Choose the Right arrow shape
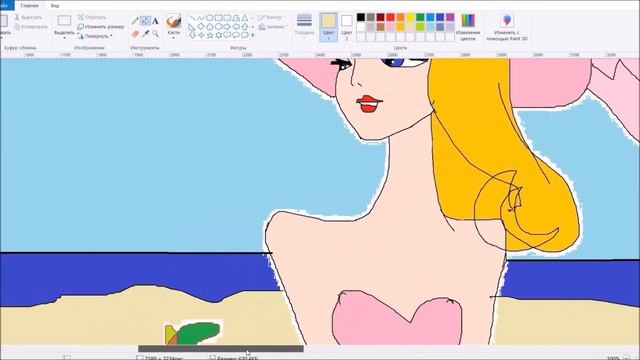Viewport: 640px width, 360px height. (x=227, y=27)
